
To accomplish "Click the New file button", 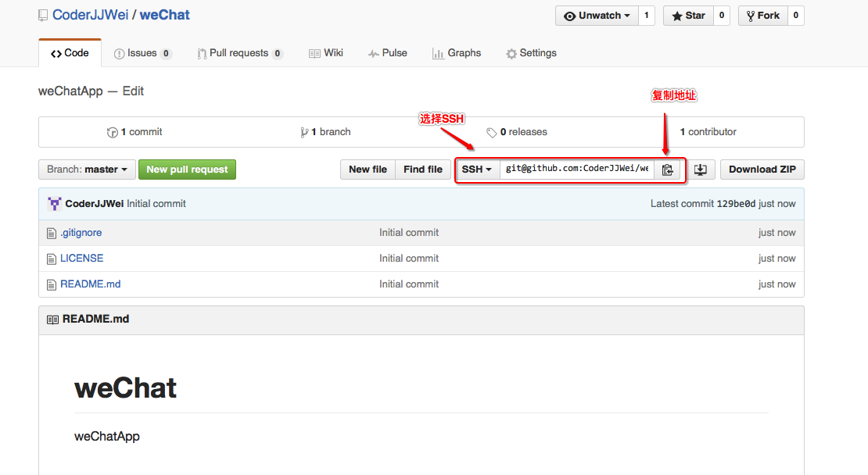I will pyautogui.click(x=368, y=170).
